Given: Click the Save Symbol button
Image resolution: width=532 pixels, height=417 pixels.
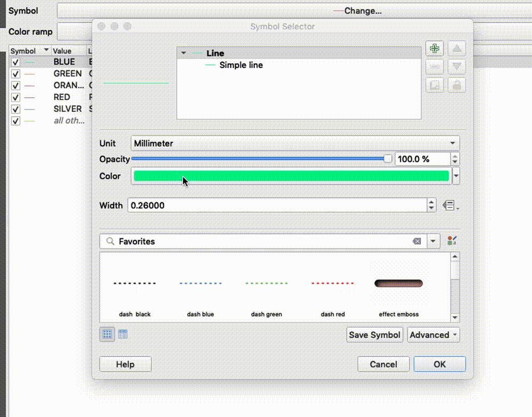Looking at the screenshot, I should (375, 335).
